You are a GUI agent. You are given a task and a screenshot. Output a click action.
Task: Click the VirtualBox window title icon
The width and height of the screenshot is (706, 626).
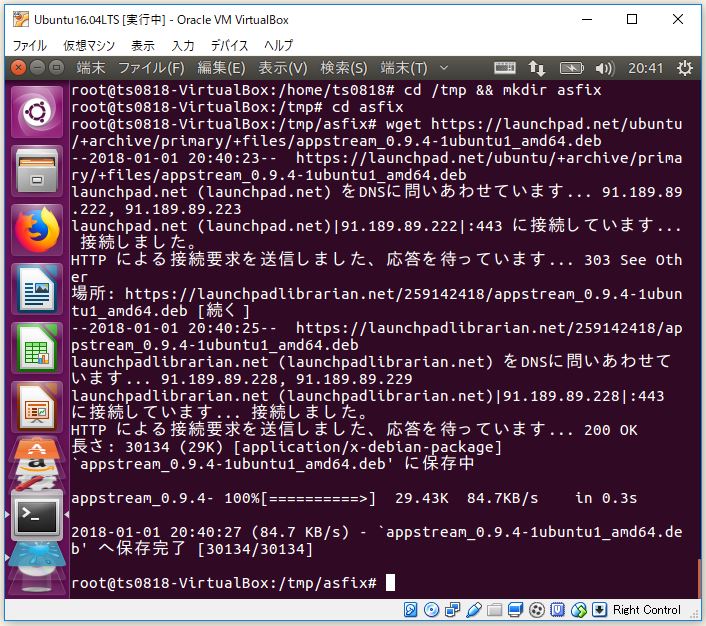click(x=21, y=19)
